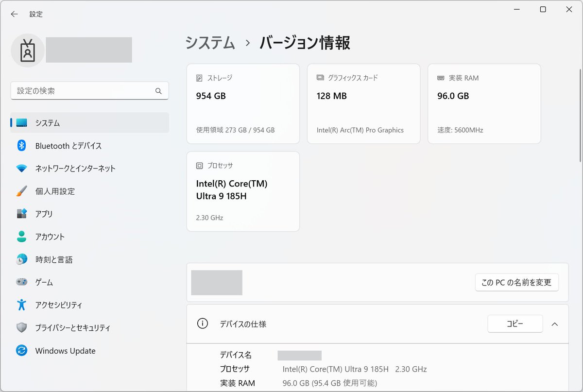Open the 実装 RAM 96.0 GB card
583x392 pixels.
coord(484,104)
